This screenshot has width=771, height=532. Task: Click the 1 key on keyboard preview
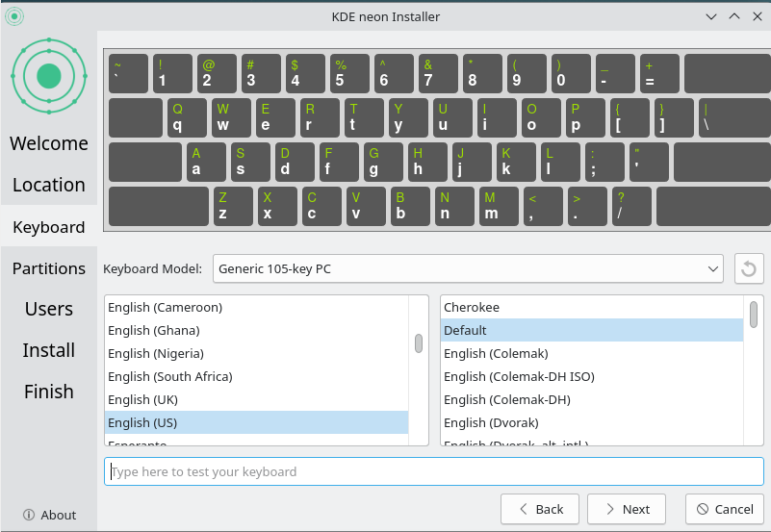tap(172, 74)
